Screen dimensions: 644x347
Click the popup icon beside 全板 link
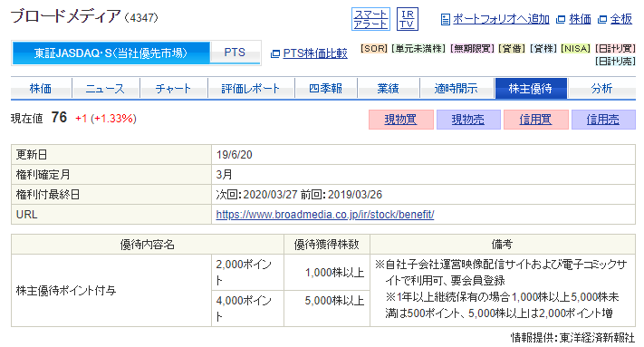coord(601,19)
